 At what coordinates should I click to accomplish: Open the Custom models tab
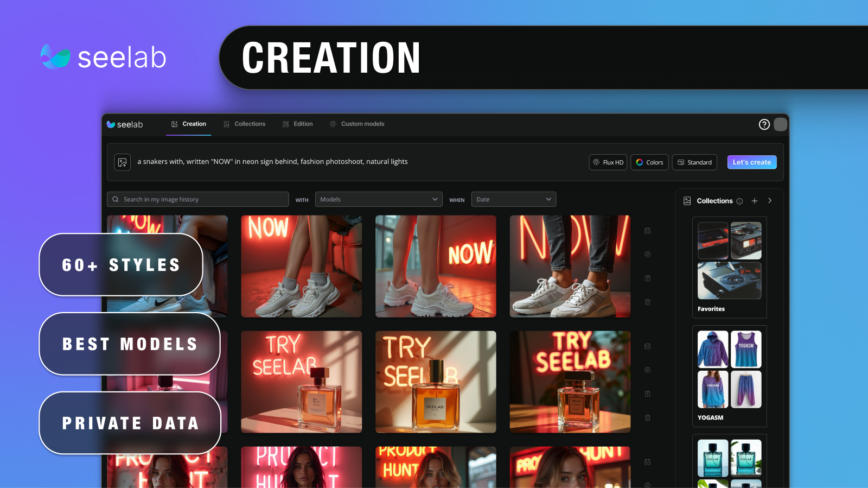click(358, 124)
